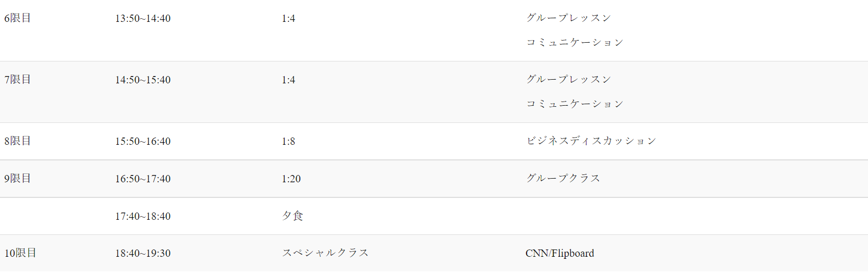The height and width of the screenshot is (275, 868).
Task: Click the CNN/Flipboard text
Action: click(x=559, y=253)
